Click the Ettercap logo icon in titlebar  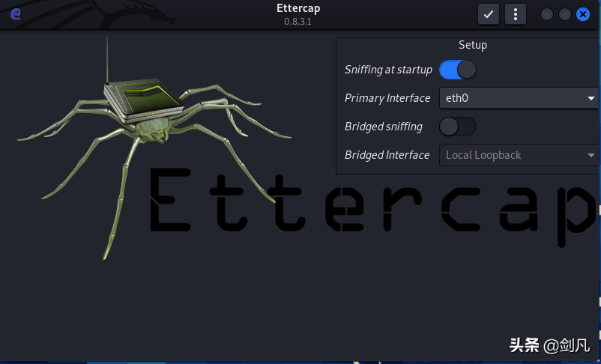point(15,14)
